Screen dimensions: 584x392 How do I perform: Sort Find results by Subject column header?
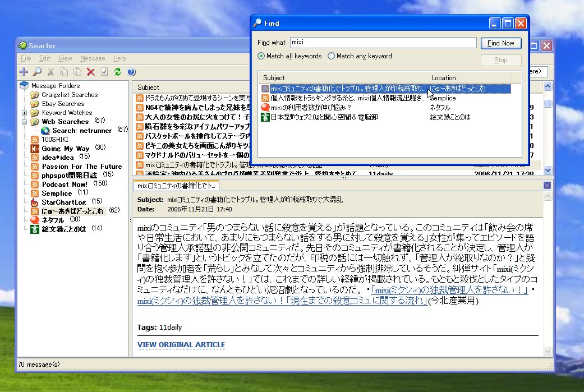coord(342,78)
